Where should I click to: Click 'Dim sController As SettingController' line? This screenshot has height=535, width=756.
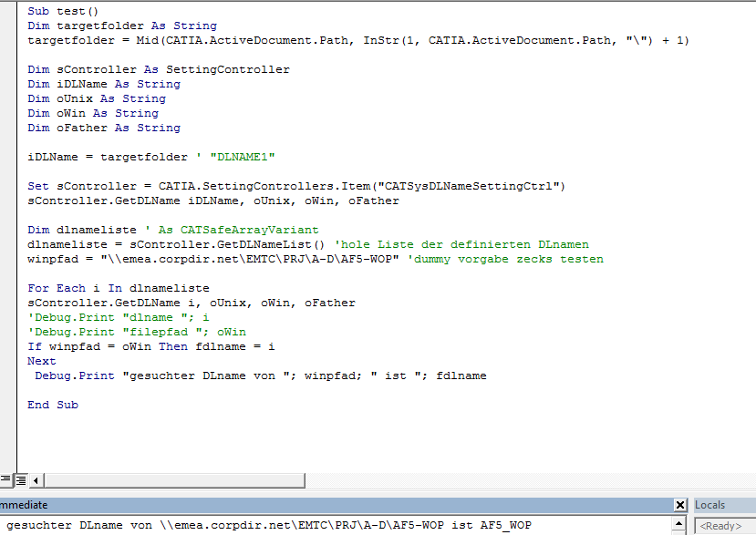(x=159, y=69)
